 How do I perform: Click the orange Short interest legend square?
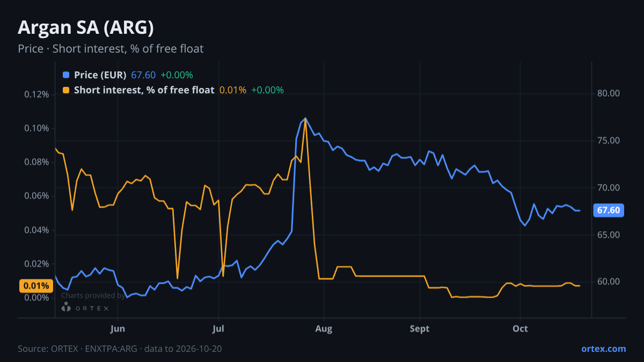point(66,90)
